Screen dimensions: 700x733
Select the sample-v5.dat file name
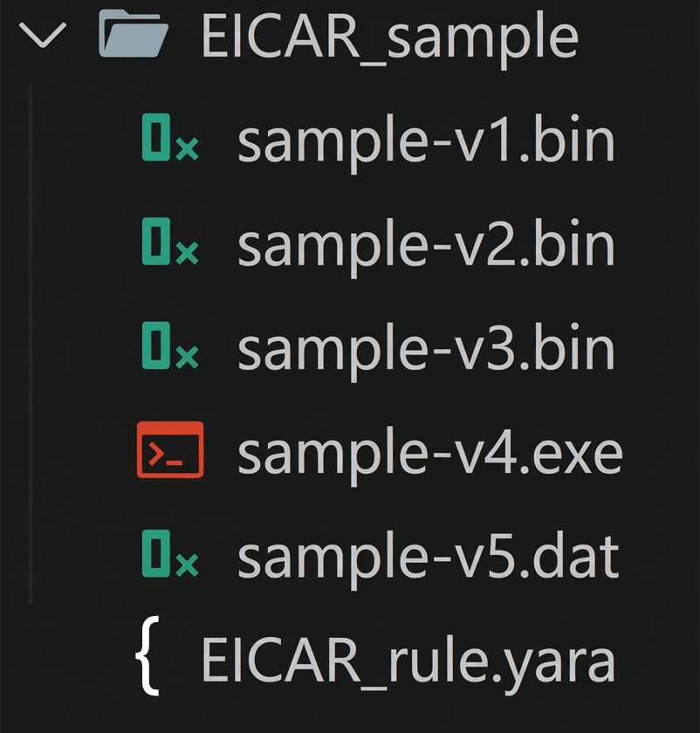click(x=428, y=556)
